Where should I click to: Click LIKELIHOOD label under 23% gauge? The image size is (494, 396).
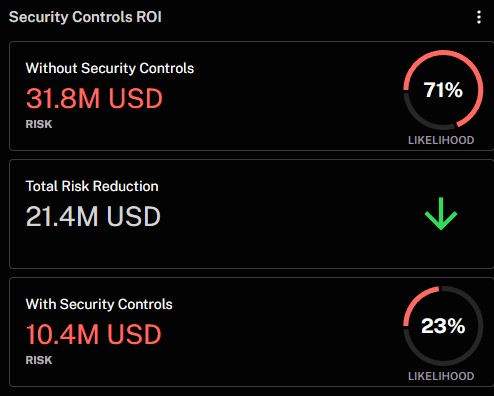click(441, 376)
